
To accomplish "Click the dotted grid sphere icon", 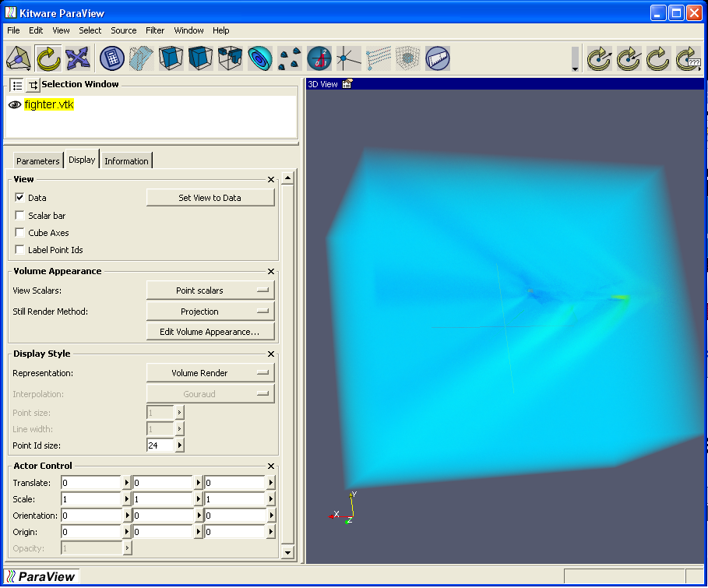I will [x=407, y=58].
